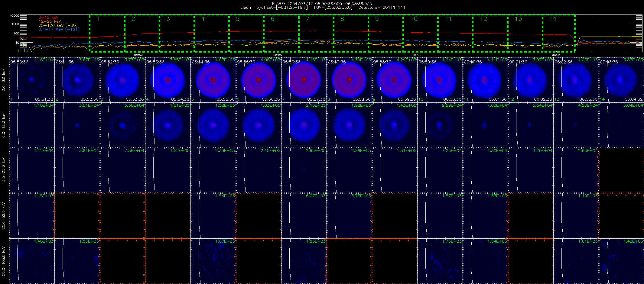Click the 1.46E+03 peak value

pyautogui.click(x=44, y=241)
